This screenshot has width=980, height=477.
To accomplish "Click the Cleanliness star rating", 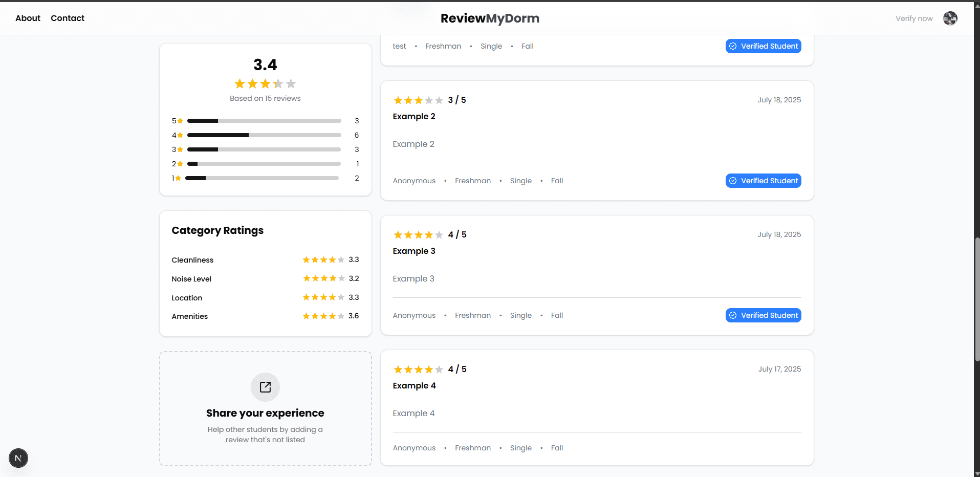I will (323, 260).
